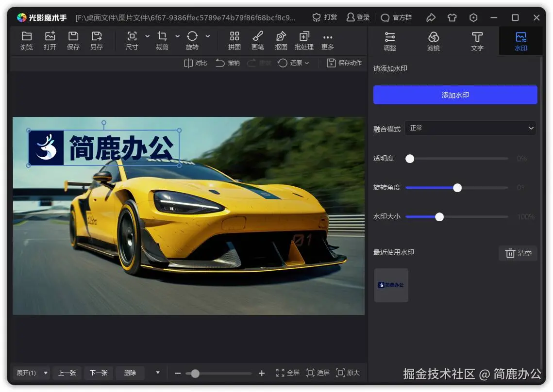
Task: Click the Save As (另存) icon
Action: [97, 36]
